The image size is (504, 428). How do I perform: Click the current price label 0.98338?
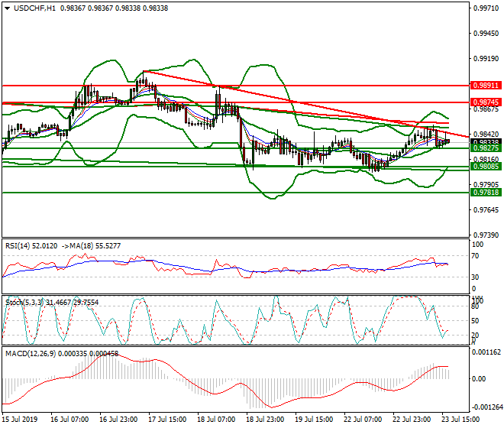coord(486,141)
